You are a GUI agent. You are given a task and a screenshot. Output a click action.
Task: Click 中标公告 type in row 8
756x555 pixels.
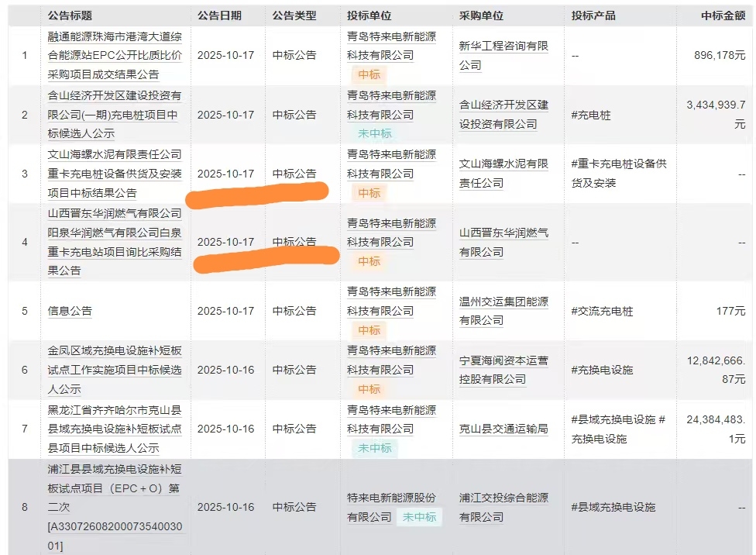(294, 507)
